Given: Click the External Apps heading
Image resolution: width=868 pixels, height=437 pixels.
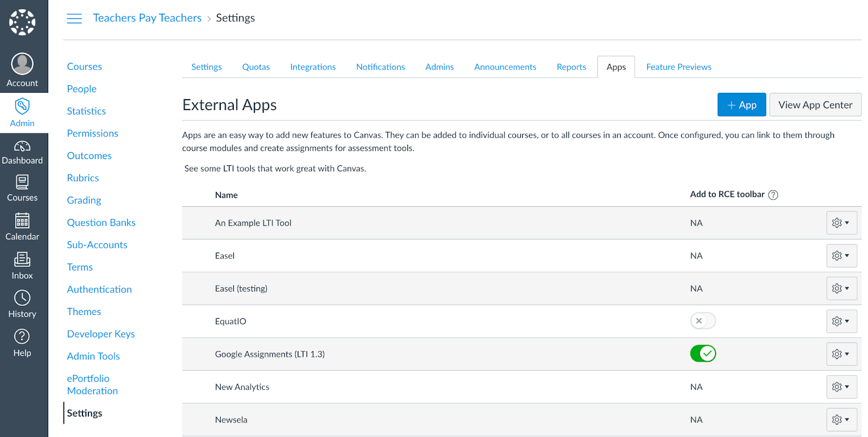Looking at the screenshot, I should pyautogui.click(x=229, y=105).
